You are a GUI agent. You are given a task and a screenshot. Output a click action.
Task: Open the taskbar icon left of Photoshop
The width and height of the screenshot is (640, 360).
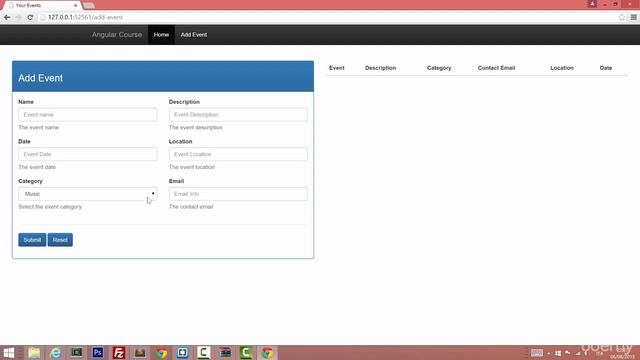76,353
